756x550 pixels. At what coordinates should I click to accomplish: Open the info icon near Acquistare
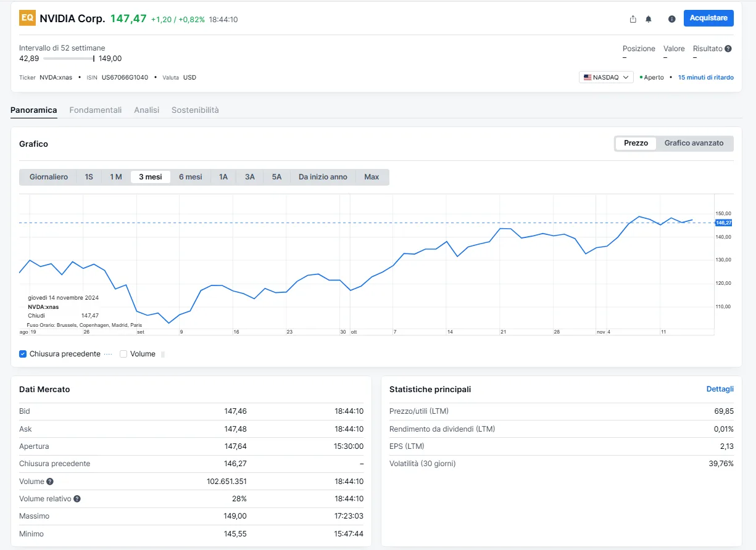(x=672, y=19)
